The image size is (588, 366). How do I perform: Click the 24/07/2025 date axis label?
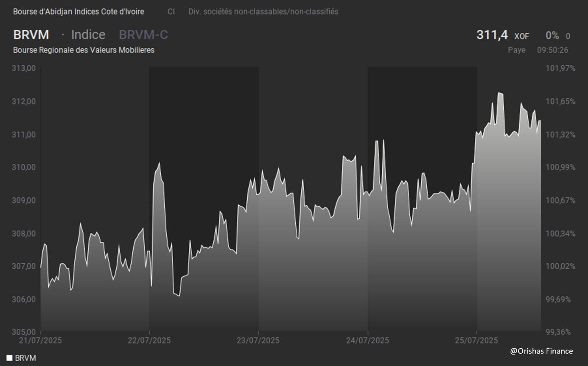367,341
